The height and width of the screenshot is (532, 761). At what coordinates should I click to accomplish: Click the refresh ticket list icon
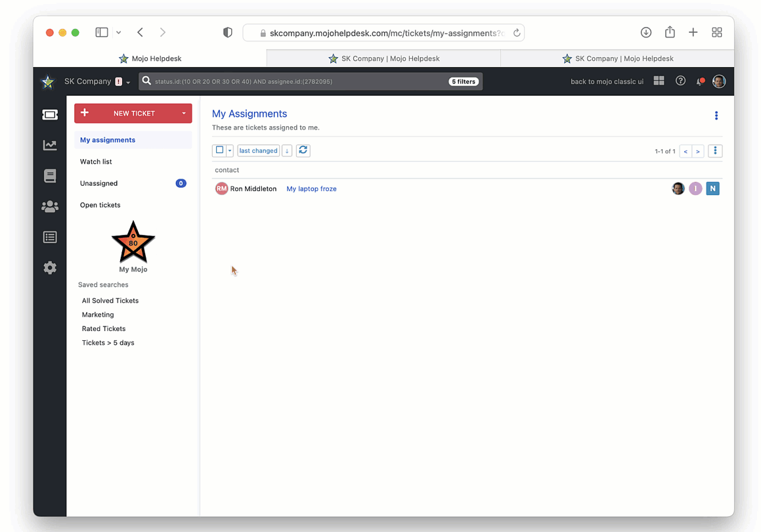303,150
